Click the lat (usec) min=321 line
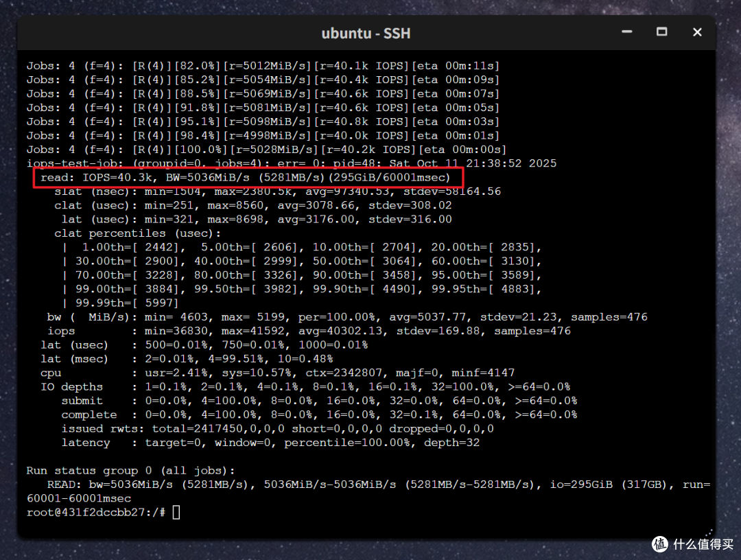Image resolution: width=741 pixels, height=560 pixels. [257, 220]
